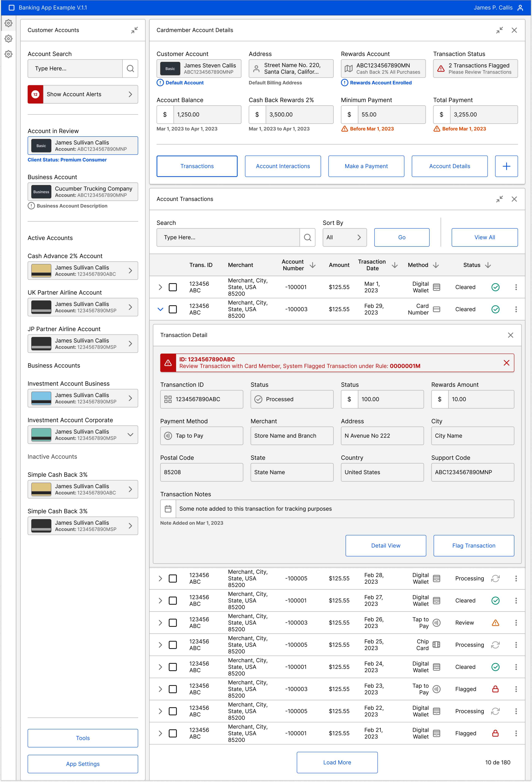Screen dimensions: 532x782
Task: Collapse the Cardmember Account Details panel
Action: 499,30
